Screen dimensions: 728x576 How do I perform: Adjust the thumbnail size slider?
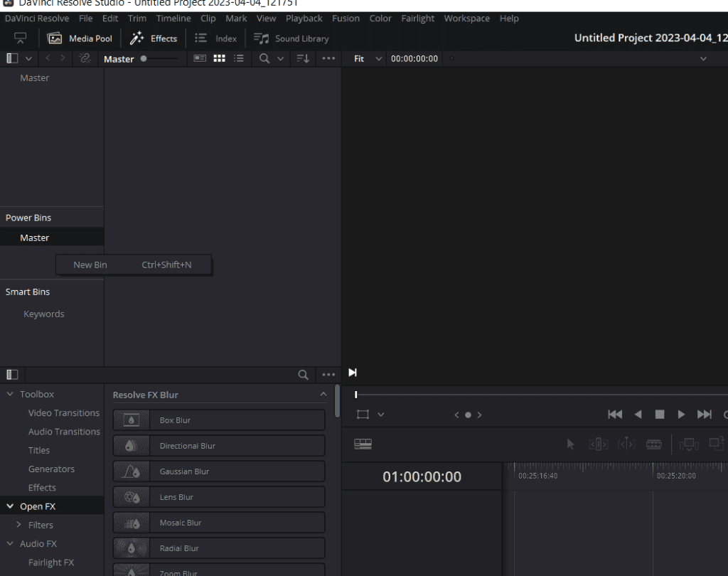[144, 59]
